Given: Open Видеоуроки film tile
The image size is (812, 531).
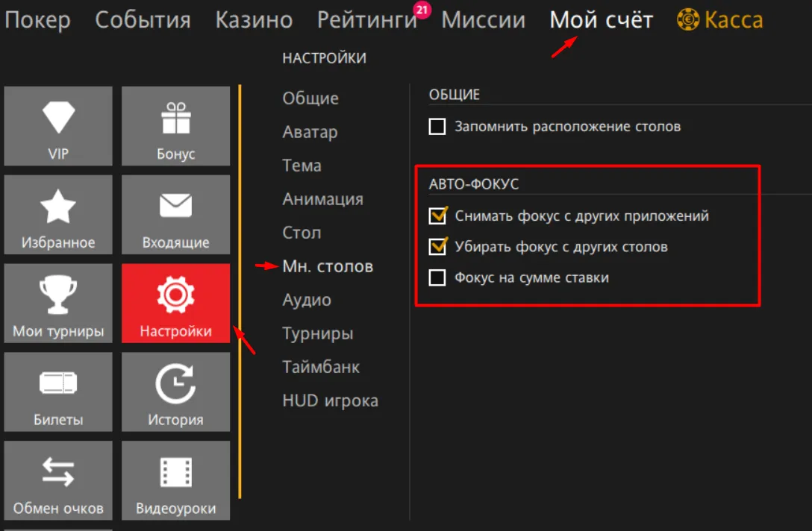Looking at the screenshot, I should pos(175,480).
